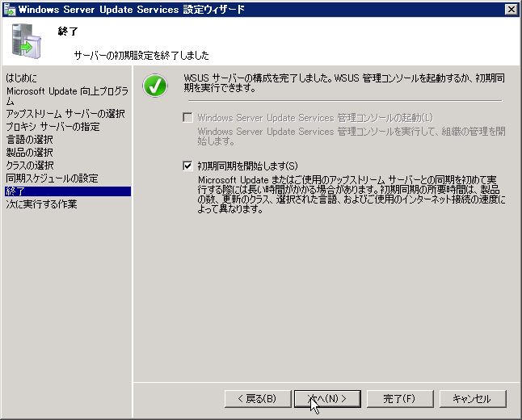Select the highlighted 終了 step in the sidebar

click(x=68, y=191)
